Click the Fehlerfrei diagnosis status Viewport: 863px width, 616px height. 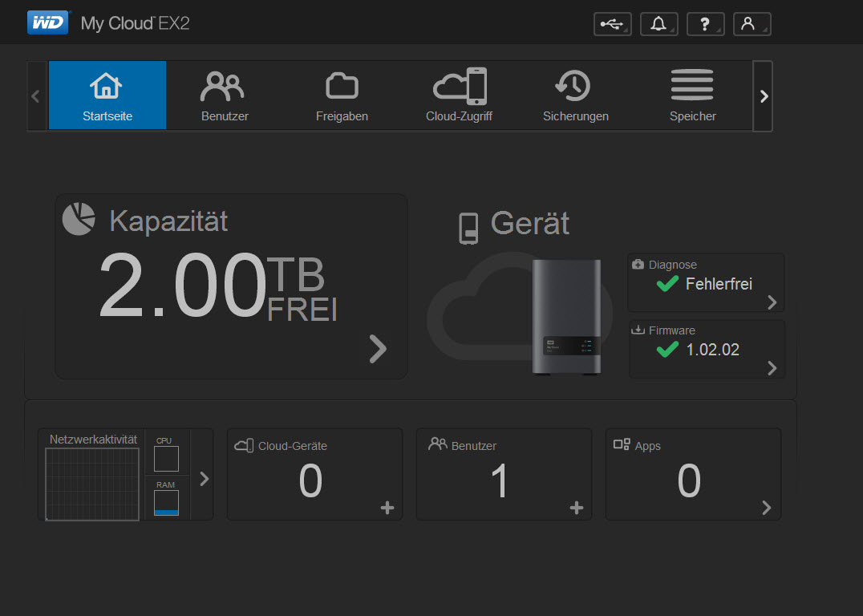pyautogui.click(x=719, y=284)
